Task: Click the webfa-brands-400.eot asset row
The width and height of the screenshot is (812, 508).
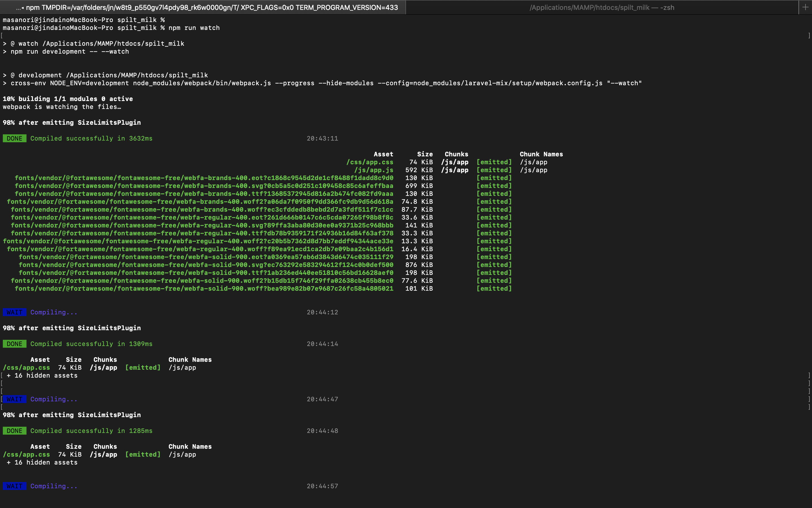Action: [x=263, y=178]
